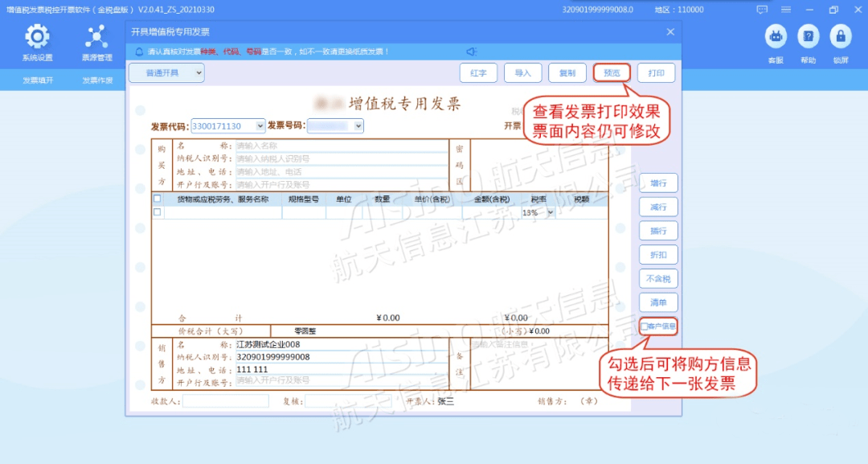This screenshot has height=464, width=868.
Task: Click the bell icon beside the notice text
Action: click(x=139, y=51)
